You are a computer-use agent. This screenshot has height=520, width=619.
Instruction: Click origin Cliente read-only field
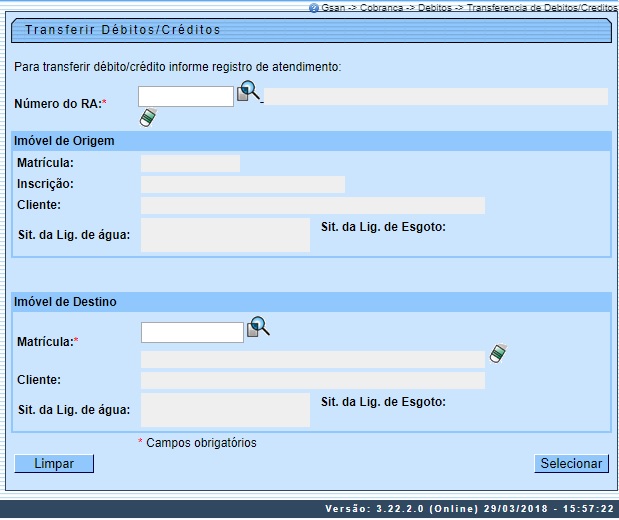pyautogui.click(x=313, y=206)
